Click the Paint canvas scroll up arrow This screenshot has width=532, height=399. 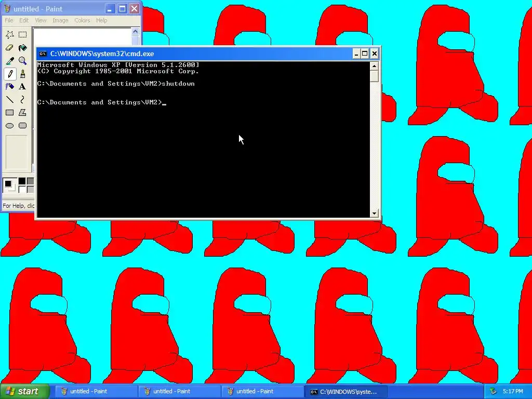(136, 32)
